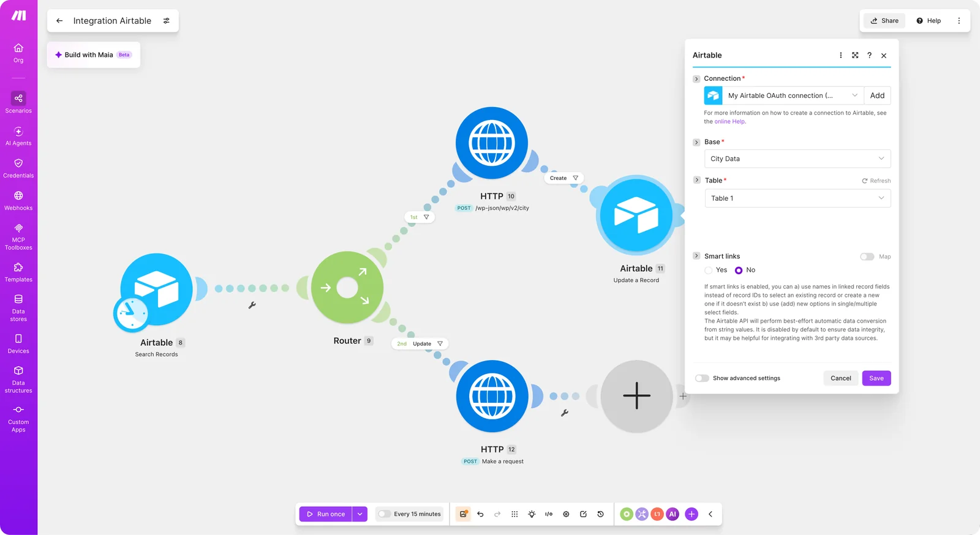Click the purple AI tool icon
980x535 pixels.
tap(673, 514)
